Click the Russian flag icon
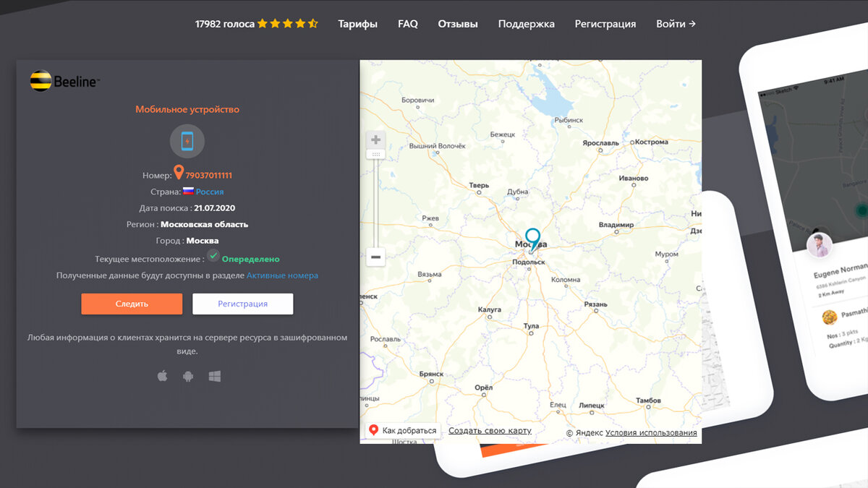Screen dimensions: 868x488 [x=188, y=192]
